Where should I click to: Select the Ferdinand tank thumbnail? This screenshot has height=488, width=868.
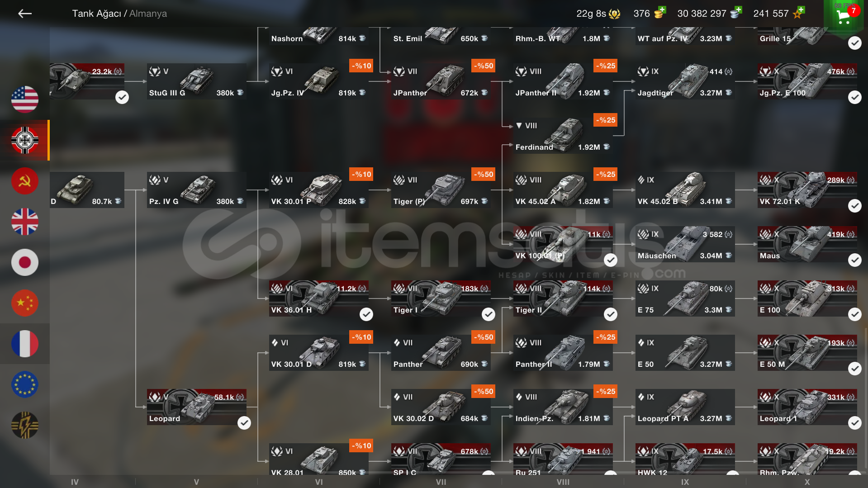pos(564,134)
